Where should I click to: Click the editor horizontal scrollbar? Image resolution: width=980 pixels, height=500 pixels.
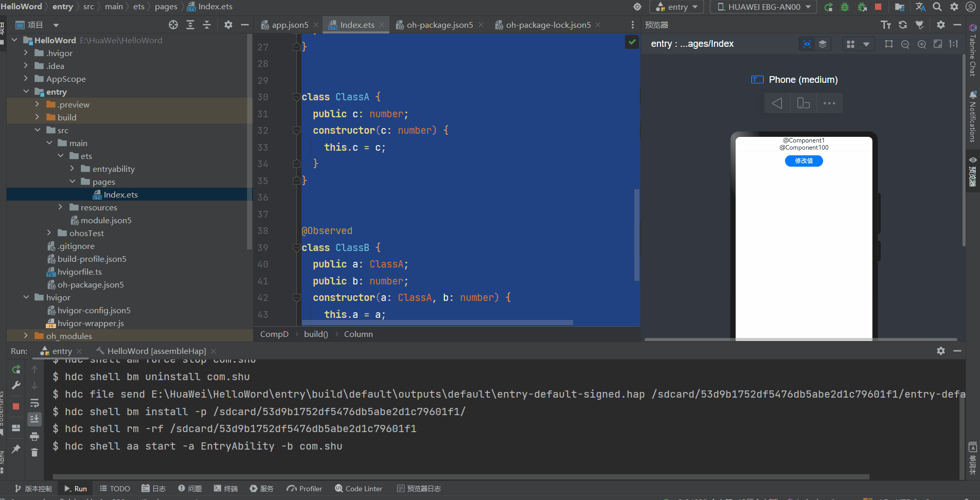coord(437,323)
